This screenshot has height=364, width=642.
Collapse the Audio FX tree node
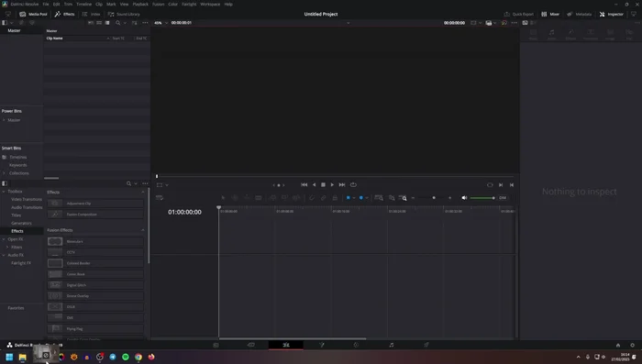(x=4, y=255)
